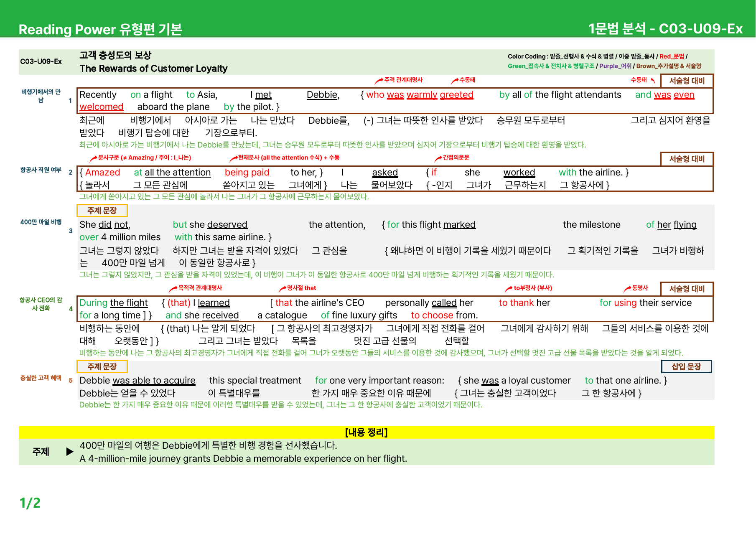Screen dimensions: 756x534
Task: Click the summary line '400만 마일의 여행은 Debbie에게'
Action: 208,445
